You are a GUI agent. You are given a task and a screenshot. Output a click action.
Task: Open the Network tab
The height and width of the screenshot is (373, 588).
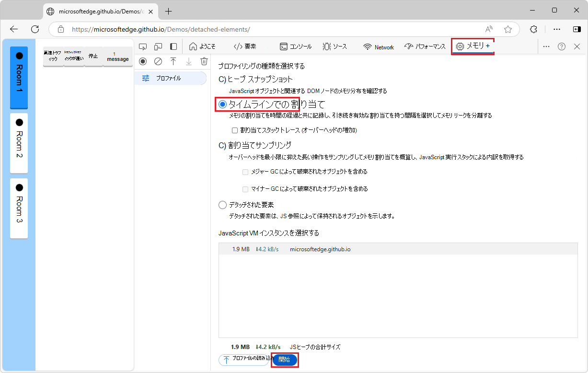(379, 47)
